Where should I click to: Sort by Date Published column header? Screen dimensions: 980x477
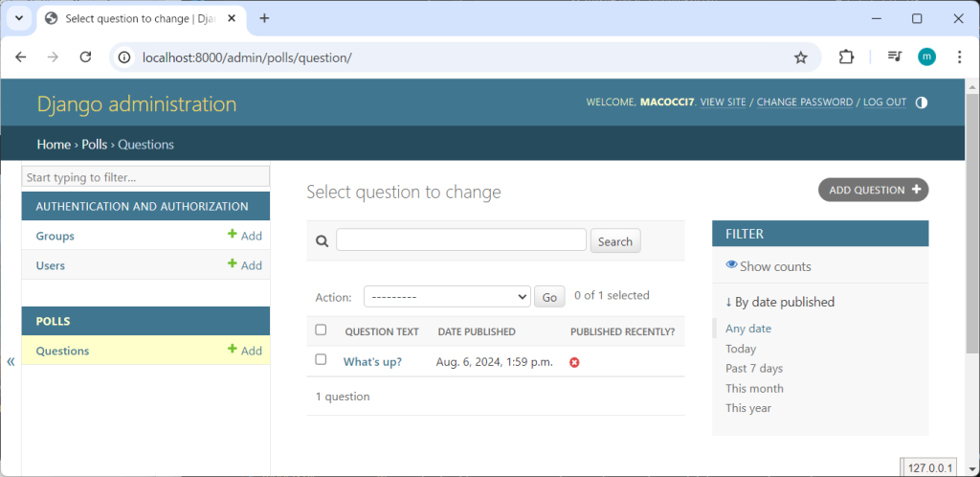(x=477, y=331)
